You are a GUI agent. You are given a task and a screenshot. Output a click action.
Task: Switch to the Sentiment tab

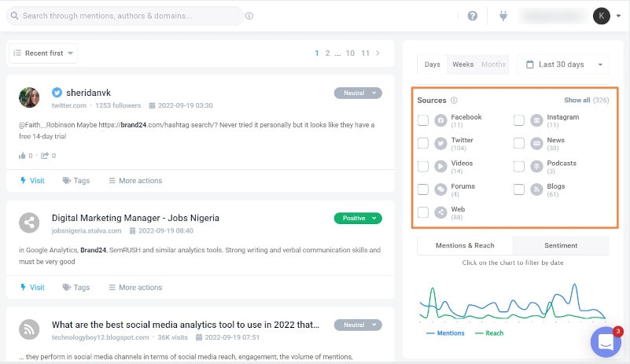561,245
